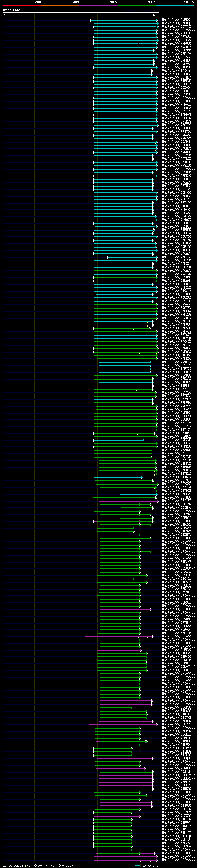Select label UniRef100_Q94LL0

177,362
